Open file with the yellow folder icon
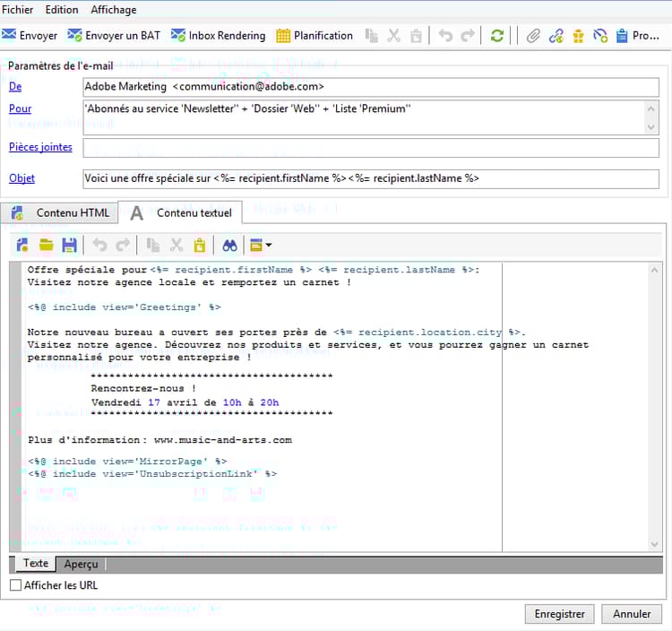Viewport: 672px width, 631px height. click(46, 245)
